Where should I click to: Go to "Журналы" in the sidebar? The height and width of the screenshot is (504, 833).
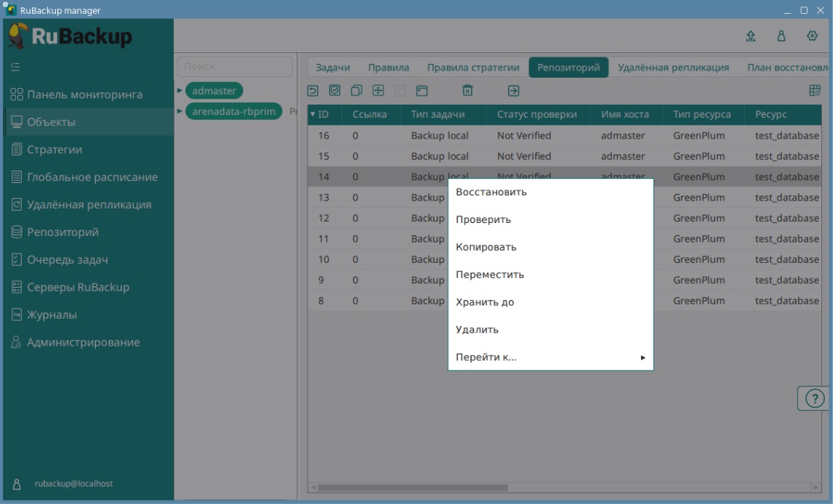[x=52, y=315]
